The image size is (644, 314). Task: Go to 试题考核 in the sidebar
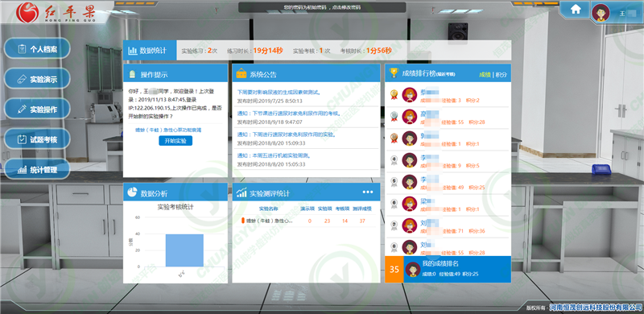37,139
